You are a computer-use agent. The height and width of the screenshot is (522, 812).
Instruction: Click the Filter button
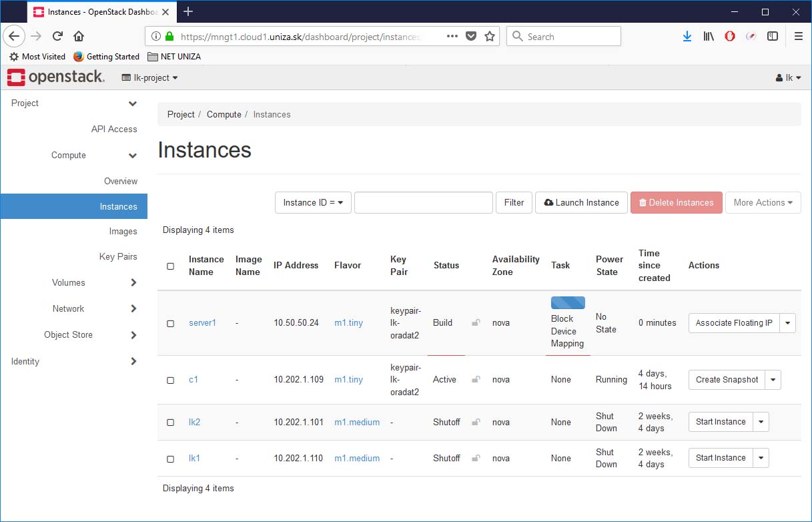[x=514, y=202]
